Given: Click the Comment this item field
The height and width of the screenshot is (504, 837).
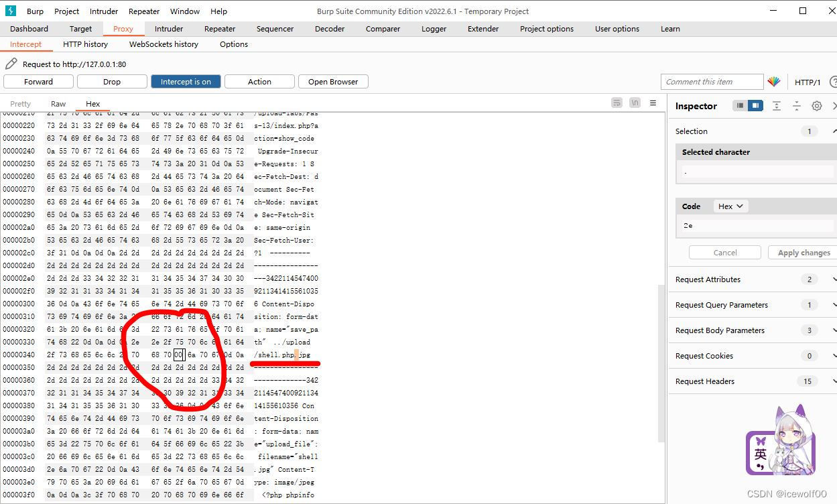Looking at the screenshot, I should pos(712,82).
